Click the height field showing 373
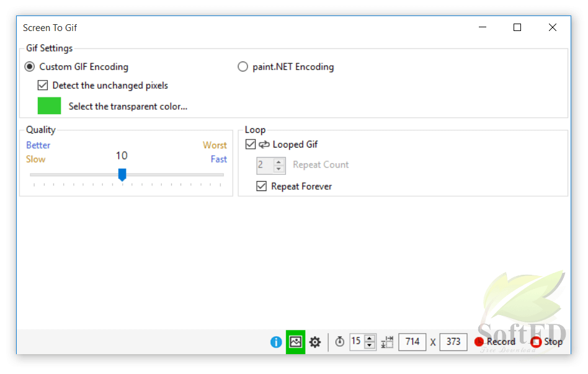The width and height of the screenshot is (588, 374). click(453, 342)
